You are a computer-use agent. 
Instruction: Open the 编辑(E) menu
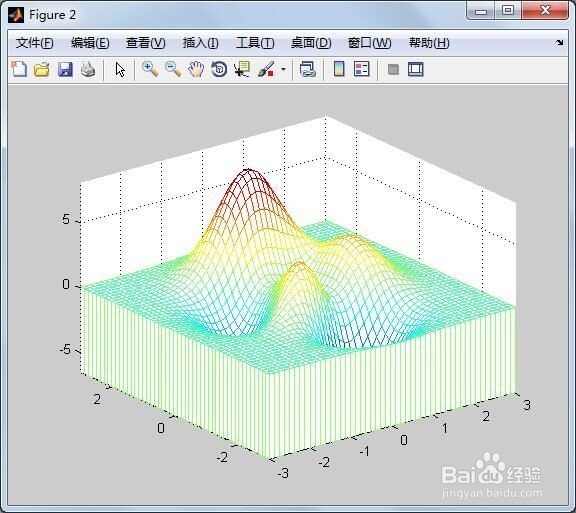point(90,43)
